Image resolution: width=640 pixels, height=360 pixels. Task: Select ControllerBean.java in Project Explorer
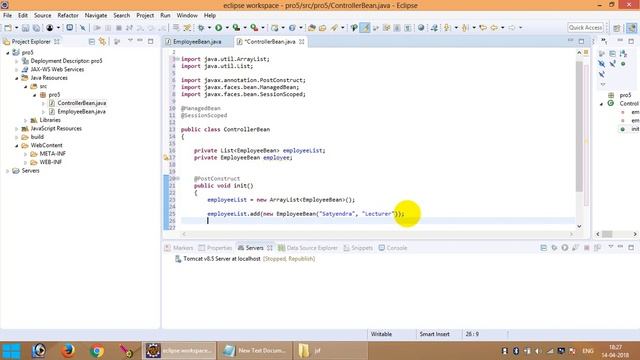82,103
